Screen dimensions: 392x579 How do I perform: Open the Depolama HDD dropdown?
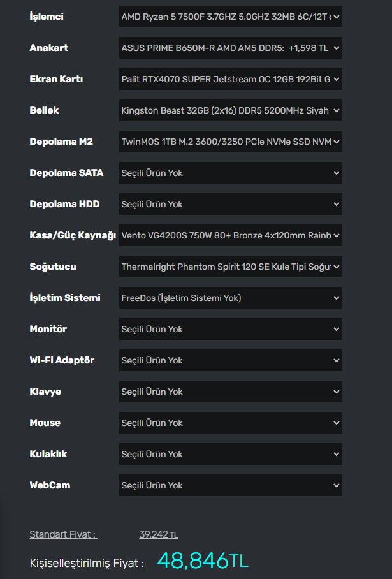pos(230,204)
